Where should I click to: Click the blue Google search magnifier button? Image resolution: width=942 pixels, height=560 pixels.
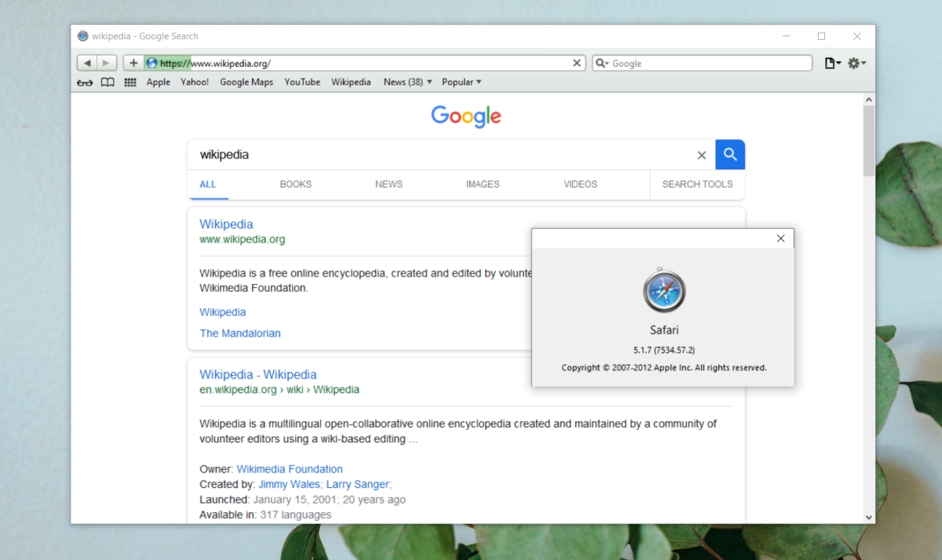point(730,155)
